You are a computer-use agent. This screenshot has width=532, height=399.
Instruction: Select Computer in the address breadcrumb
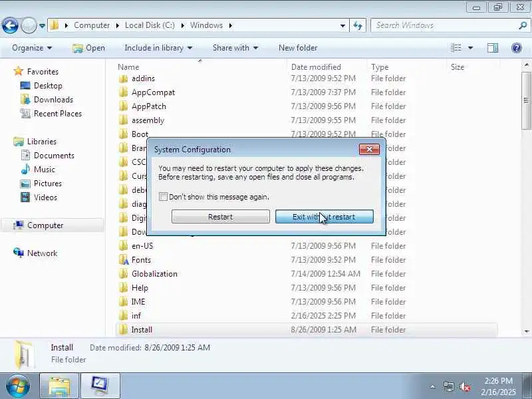click(x=92, y=25)
